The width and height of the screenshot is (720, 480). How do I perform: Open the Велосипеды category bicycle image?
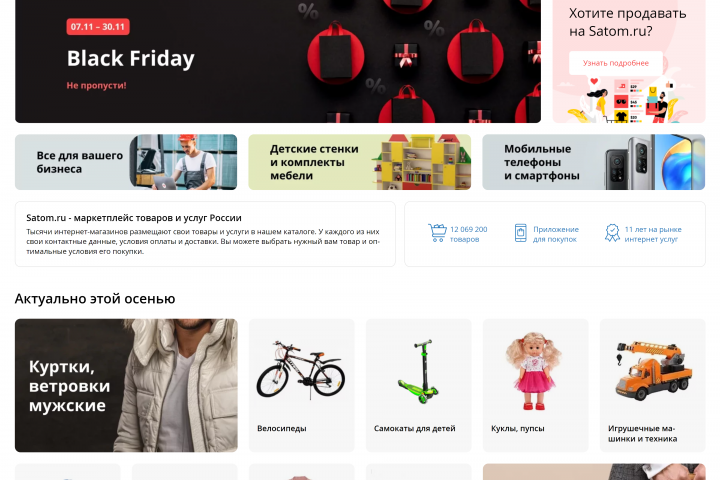301,370
